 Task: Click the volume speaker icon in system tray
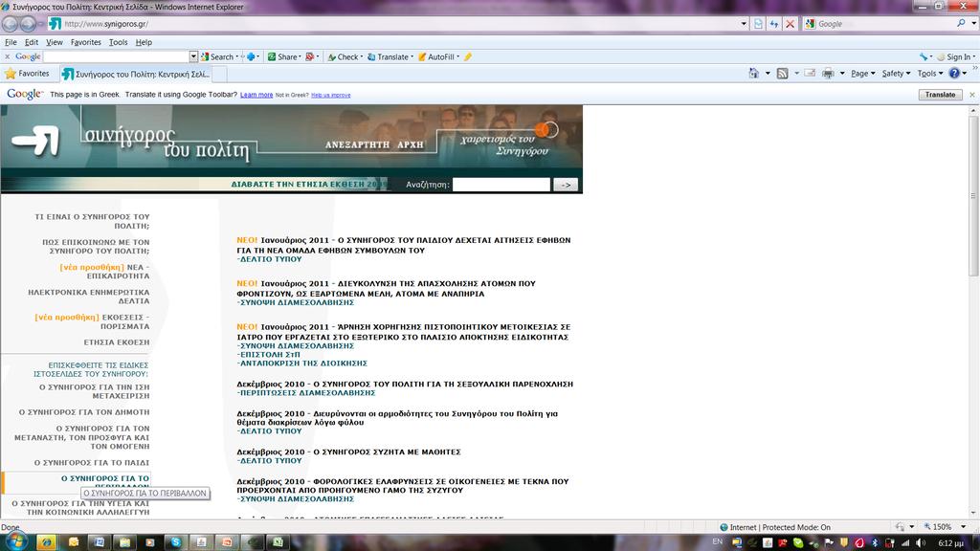point(920,543)
